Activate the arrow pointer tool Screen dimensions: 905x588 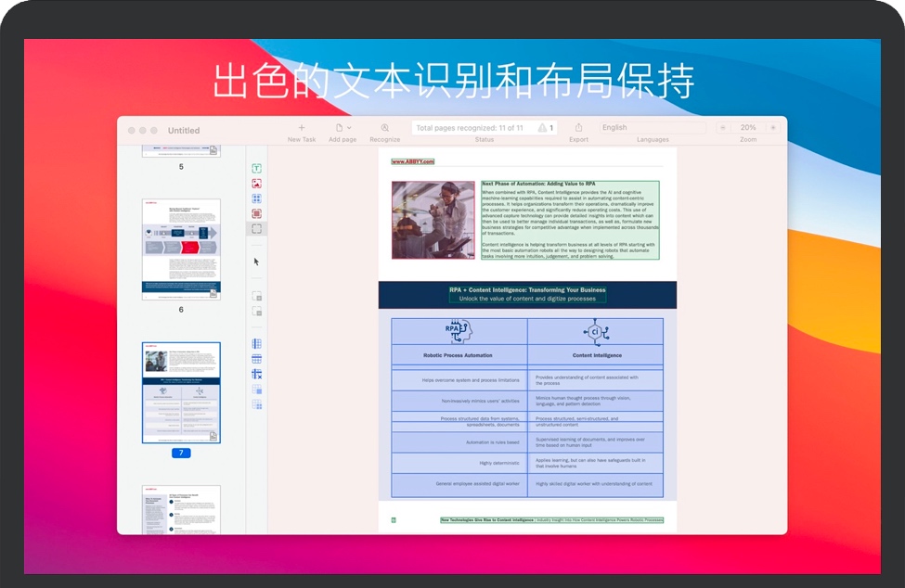[x=257, y=262]
